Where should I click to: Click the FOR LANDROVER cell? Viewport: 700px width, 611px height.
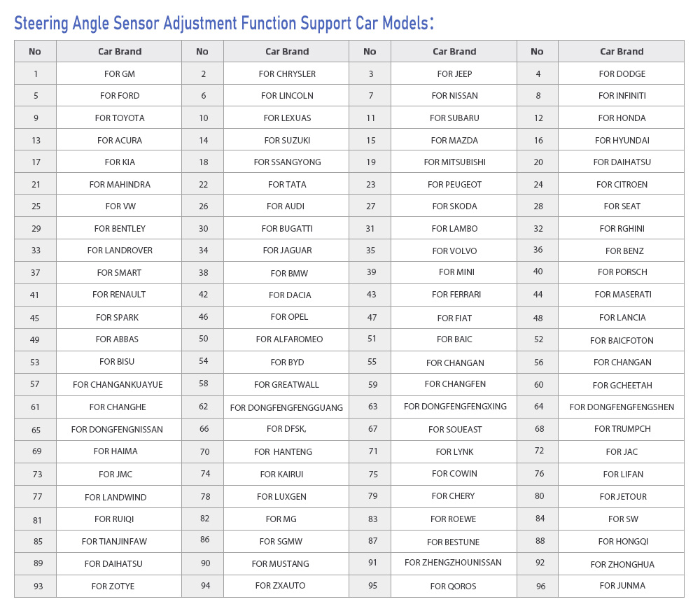(119, 251)
